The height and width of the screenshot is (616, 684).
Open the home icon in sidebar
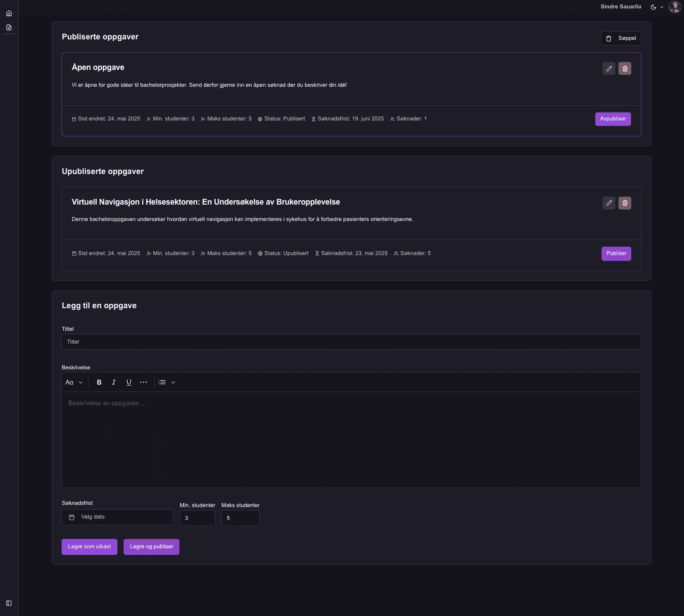pos(9,13)
